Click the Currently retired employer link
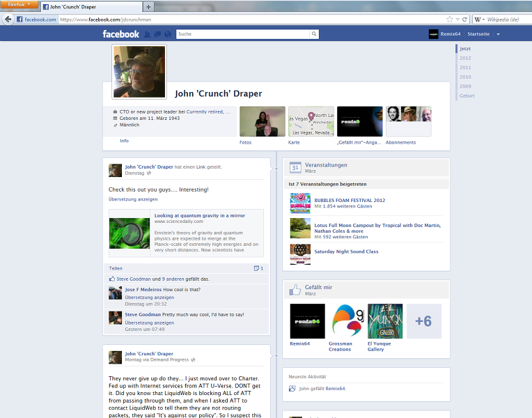 coord(208,111)
